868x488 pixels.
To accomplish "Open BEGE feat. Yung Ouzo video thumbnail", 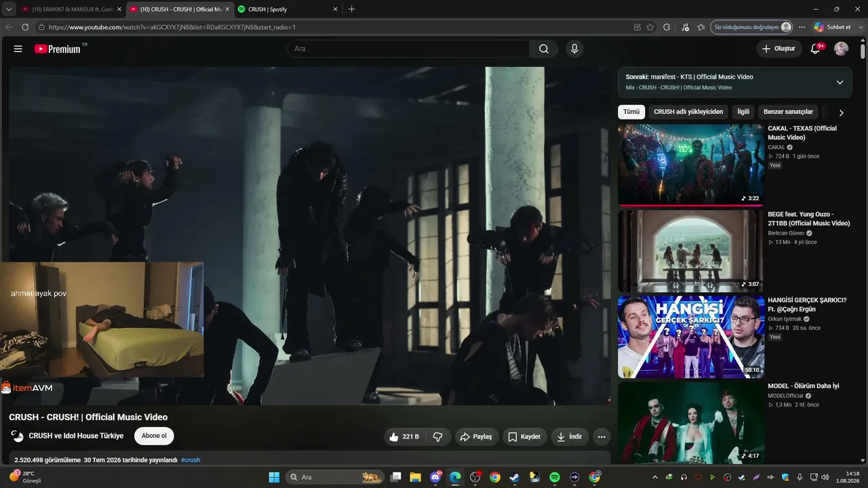I will (690, 251).
